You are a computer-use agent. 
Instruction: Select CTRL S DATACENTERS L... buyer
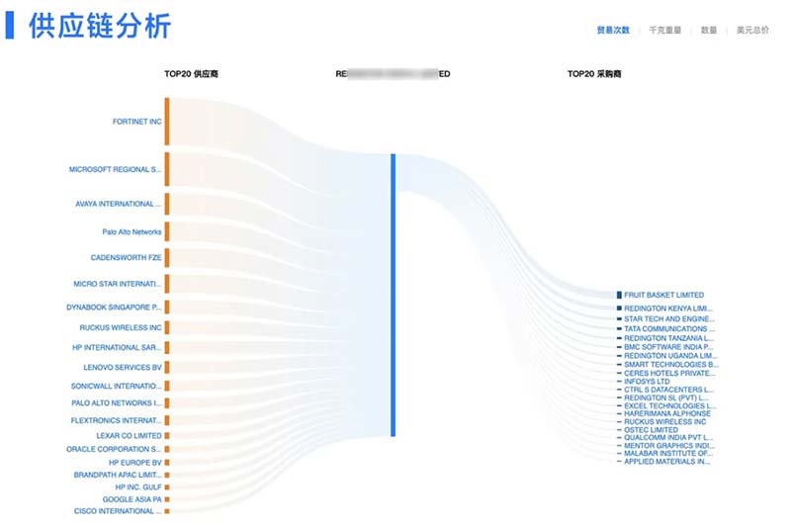tap(669, 390)
